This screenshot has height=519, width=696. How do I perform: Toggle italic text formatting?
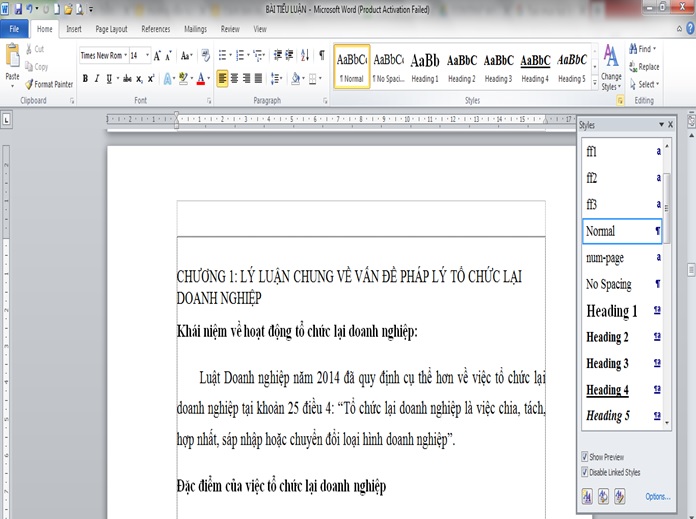pos(98,78)
